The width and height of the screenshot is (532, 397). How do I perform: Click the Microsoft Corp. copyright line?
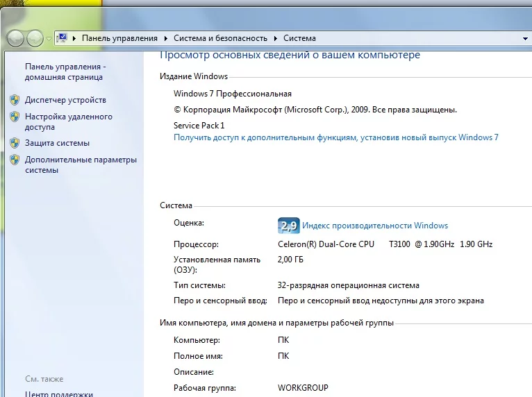(x=315, y=110)
